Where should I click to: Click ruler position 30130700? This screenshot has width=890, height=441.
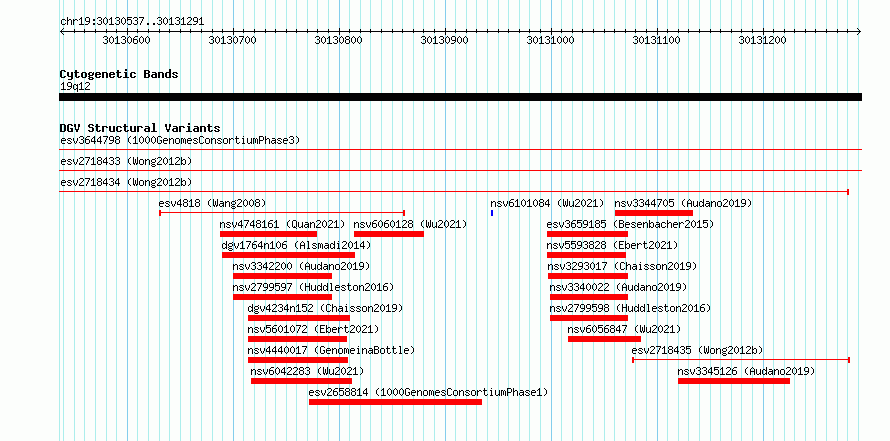233,40
